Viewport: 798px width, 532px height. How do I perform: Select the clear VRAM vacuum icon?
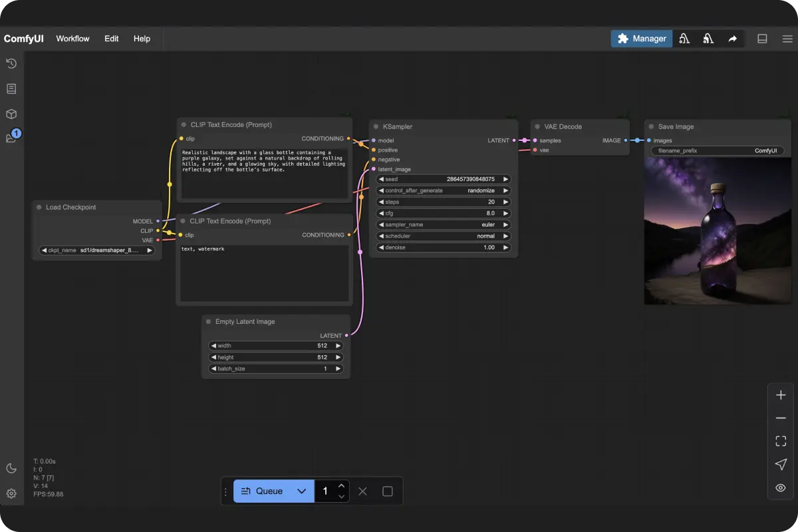[x=684, y=39]
